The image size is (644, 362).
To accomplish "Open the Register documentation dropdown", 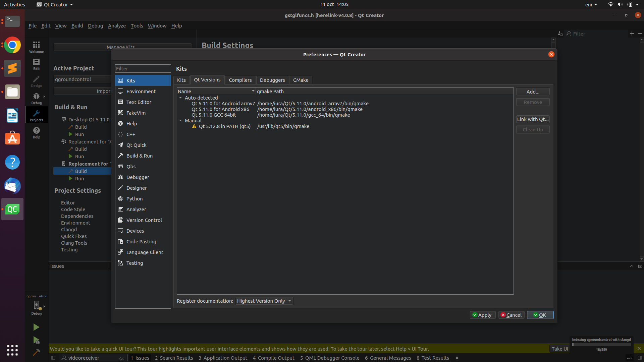I will click(x=264, y=301).
